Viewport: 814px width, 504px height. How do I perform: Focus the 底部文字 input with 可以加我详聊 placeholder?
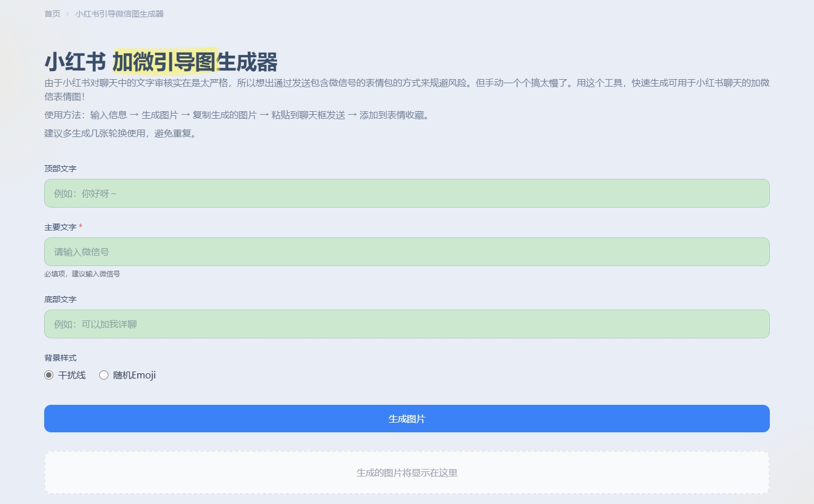coord(407,325)
